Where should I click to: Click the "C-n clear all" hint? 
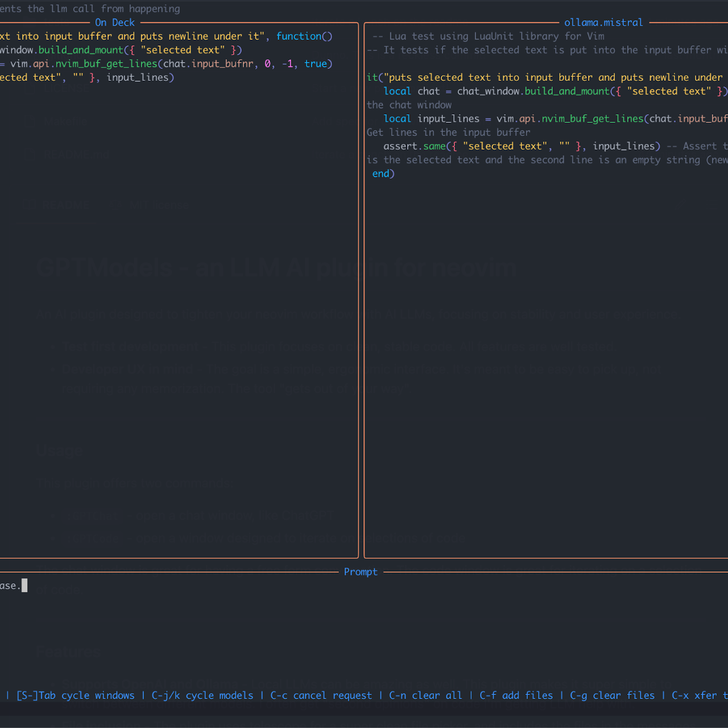(425, 696)
